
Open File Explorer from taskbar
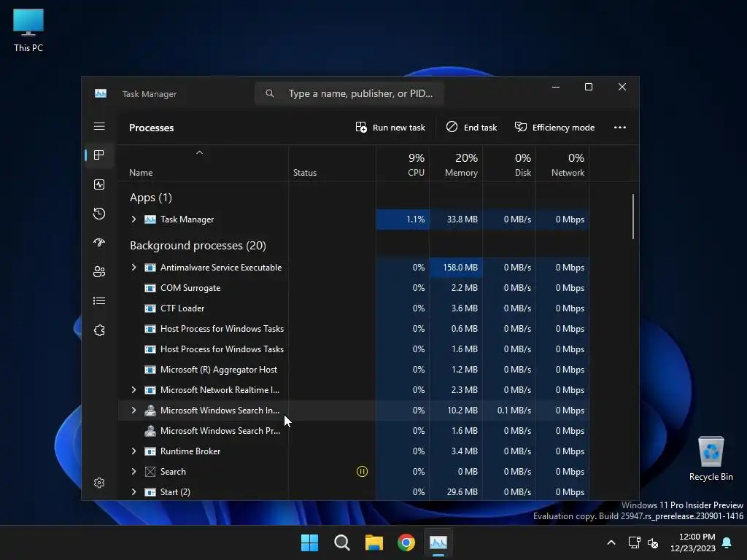[x=374, y=542]
